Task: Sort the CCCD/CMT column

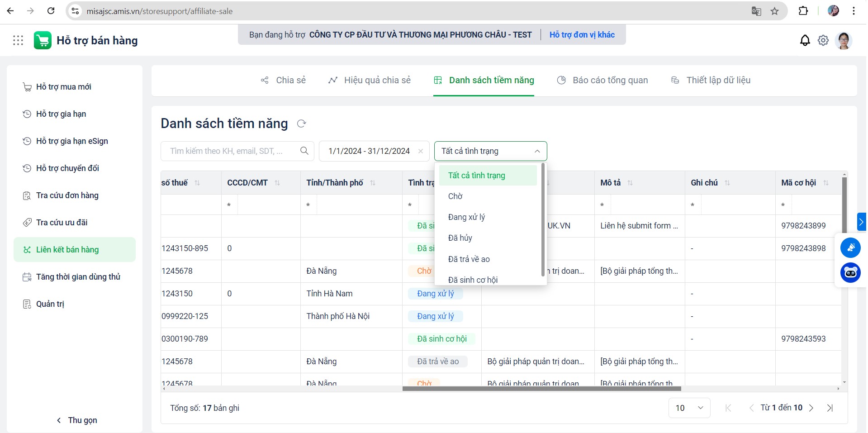Action: pyautogui.click(x=277, y=183)
